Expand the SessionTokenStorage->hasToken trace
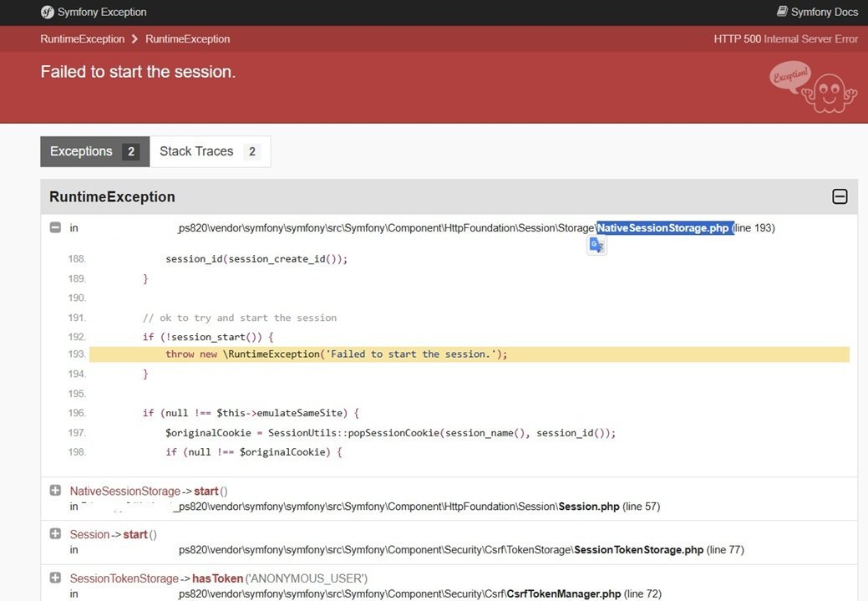 55,578
